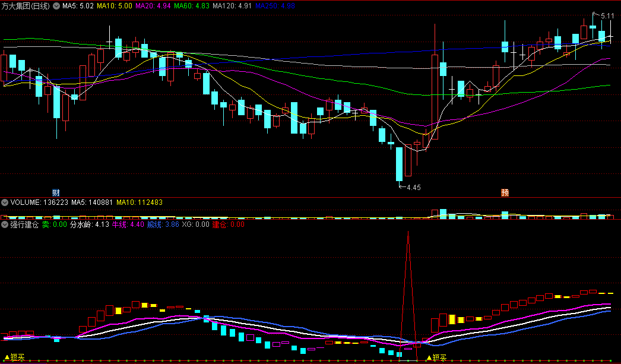Click the 5.11 high price label

(607, 16)
